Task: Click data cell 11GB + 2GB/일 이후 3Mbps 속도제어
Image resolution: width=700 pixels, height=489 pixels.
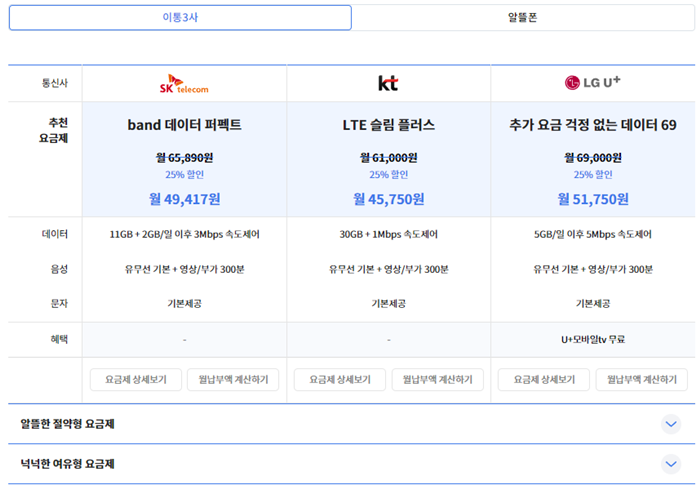Action: pos(184,234)
